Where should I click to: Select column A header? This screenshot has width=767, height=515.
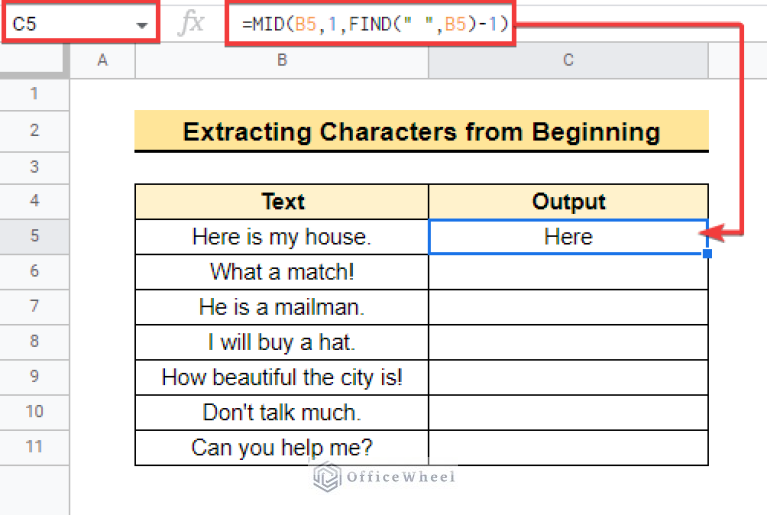[102, 60]
